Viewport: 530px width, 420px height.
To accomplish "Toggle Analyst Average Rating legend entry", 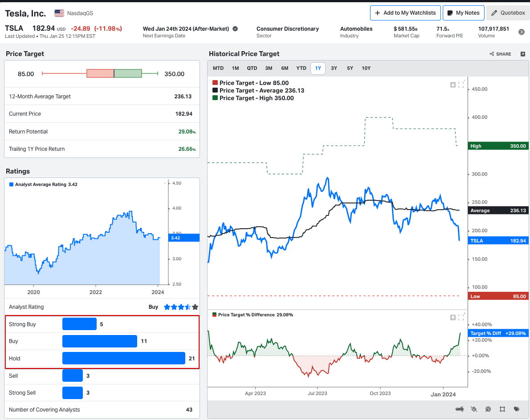I will 43,184.
